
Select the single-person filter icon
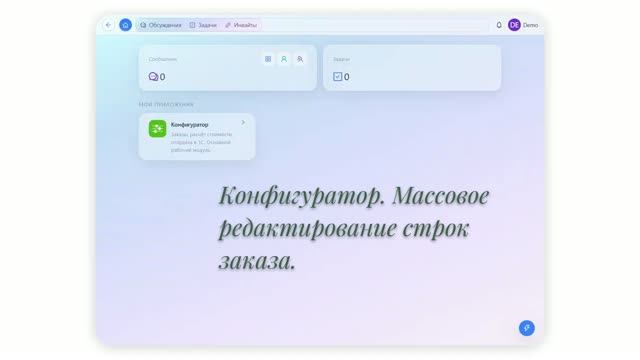click(284, 59)
